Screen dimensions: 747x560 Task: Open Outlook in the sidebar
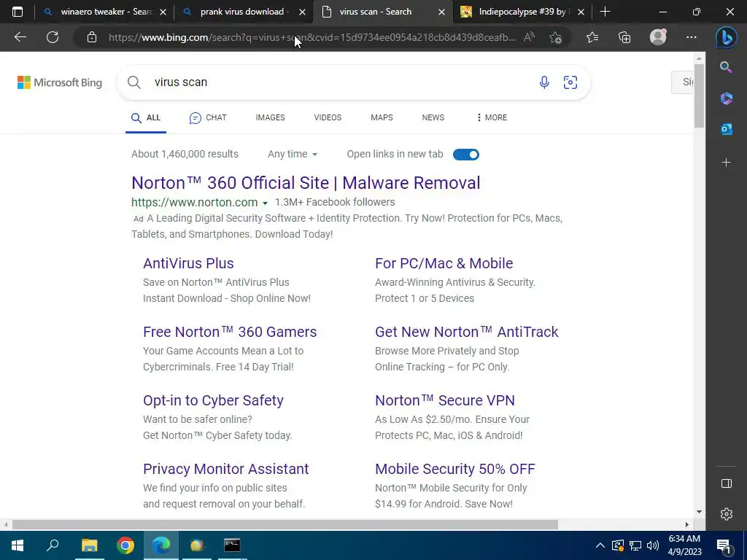coord(726,129)
